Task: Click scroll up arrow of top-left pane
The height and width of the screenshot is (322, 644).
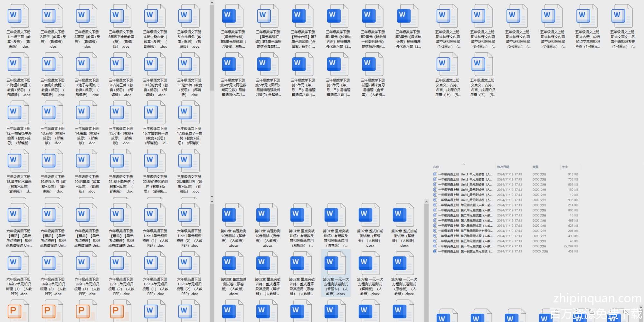Action: (x=212, y=3)
